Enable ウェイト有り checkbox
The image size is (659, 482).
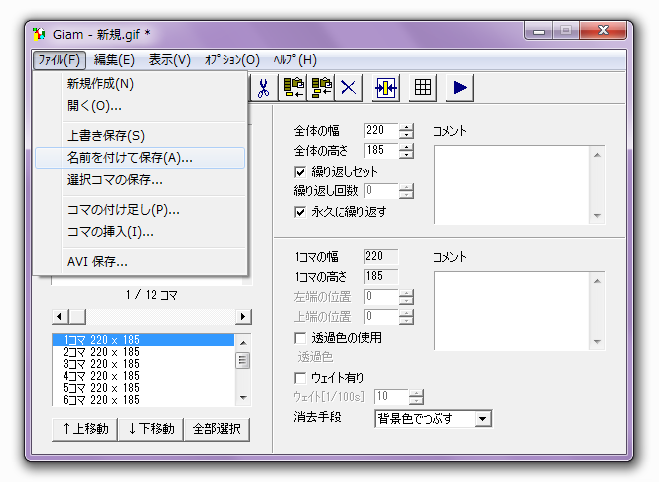(300, 378)
